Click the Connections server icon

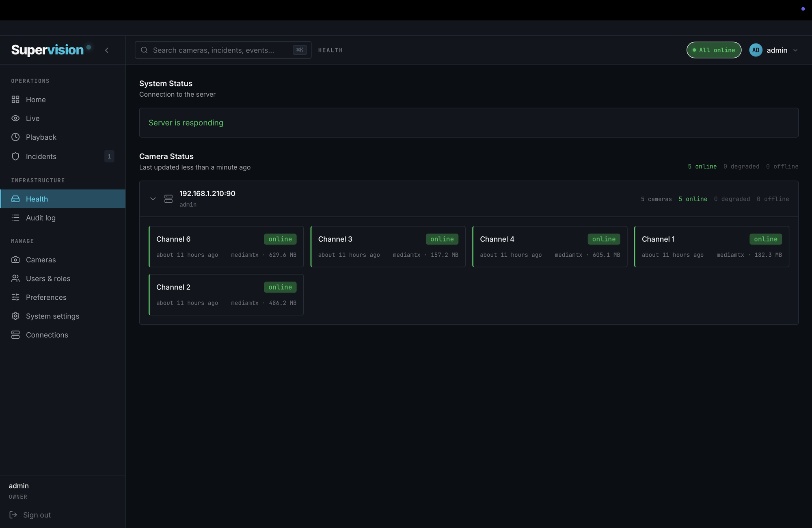(15, 335)
